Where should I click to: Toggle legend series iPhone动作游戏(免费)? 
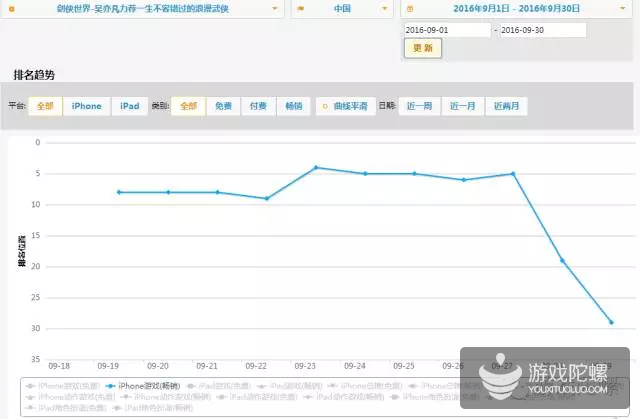coord(70,397)
